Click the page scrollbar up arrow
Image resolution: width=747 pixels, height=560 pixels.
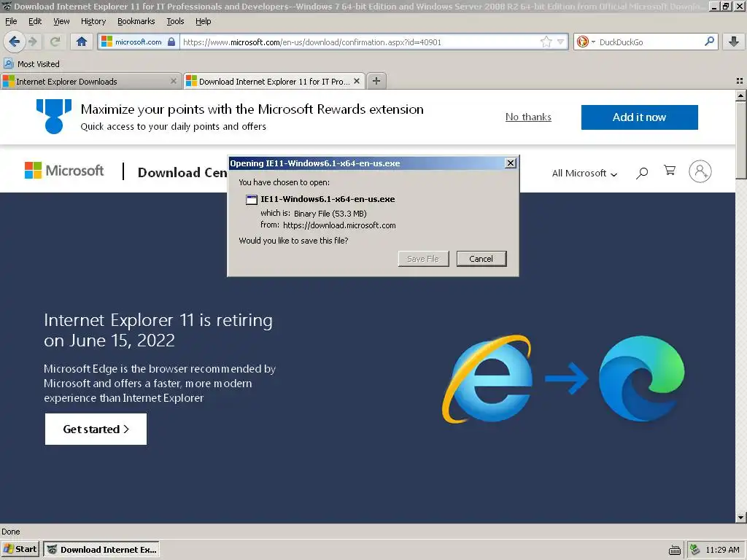pyautogui.click(x=741, y=96)
